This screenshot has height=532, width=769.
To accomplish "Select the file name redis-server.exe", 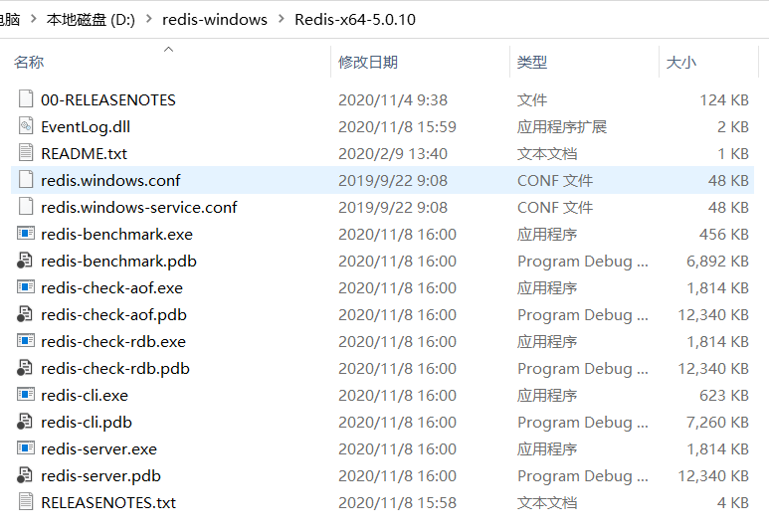I will [x=99, y=448].
